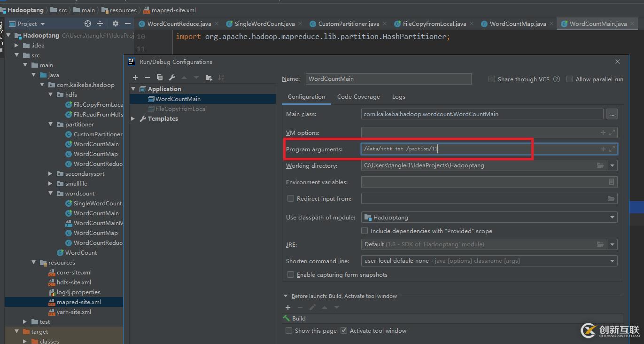Move configuration into new folder icon
The width and height of the screenshot is (644, 344).
(209, 78)
